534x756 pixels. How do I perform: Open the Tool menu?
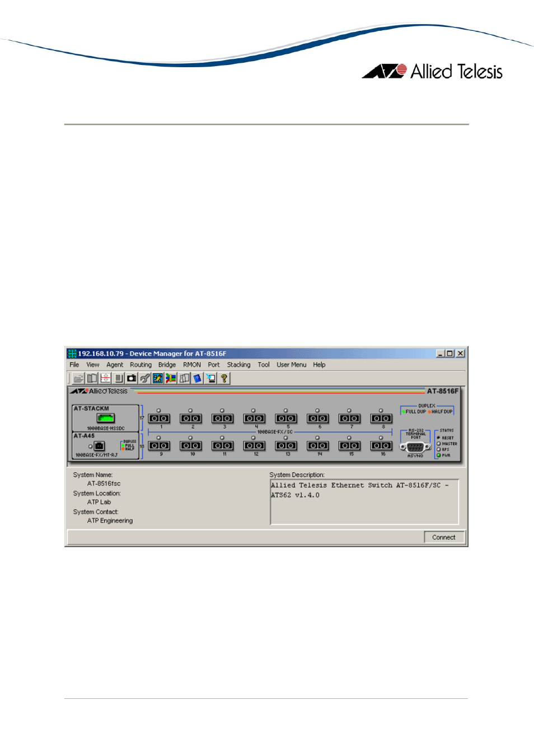coord(264,365)
